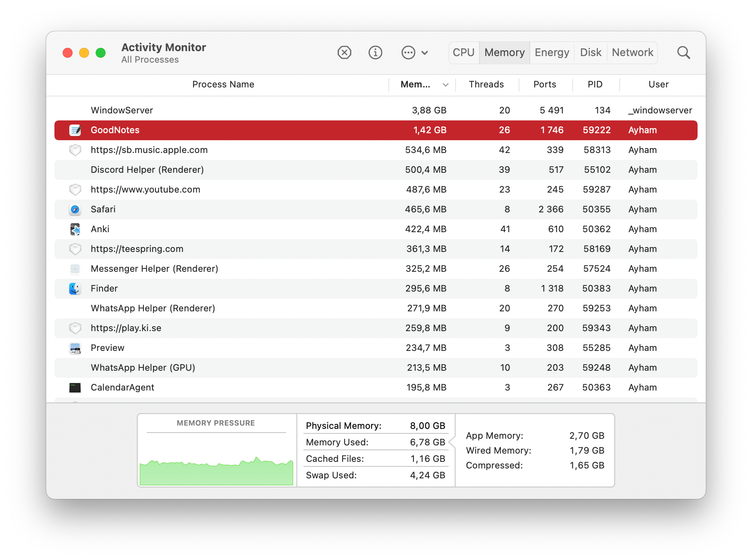Viewport: 752px width, 560px height.
Task: Select the https://teespring.com process
Action: tap(137, 249)
